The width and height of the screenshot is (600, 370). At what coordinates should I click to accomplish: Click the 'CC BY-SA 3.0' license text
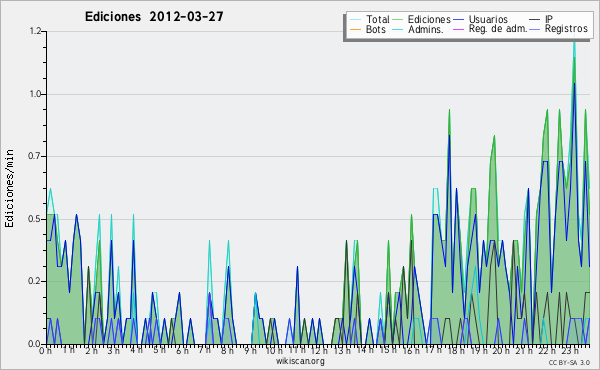pos(569,363)
